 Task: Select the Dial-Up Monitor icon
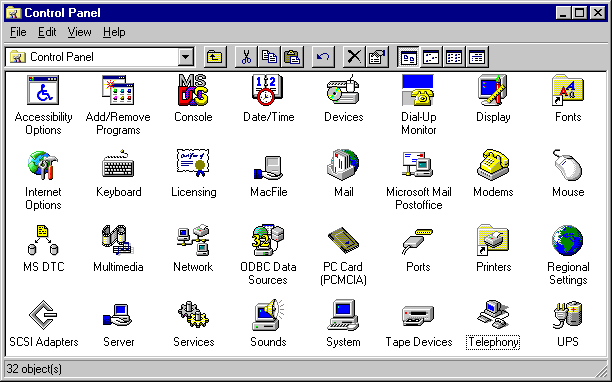pyautogui.click(x=418, y=91)
